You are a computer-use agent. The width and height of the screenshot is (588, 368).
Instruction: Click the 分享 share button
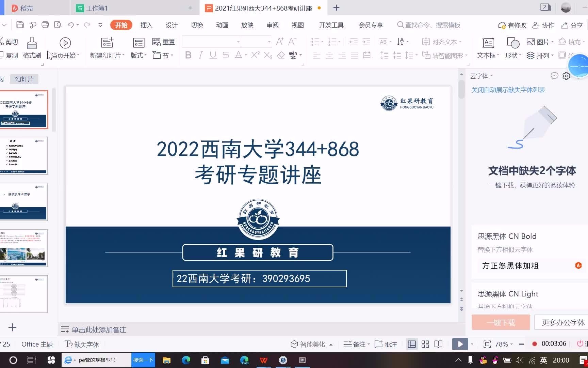click(x=572, y=25)
